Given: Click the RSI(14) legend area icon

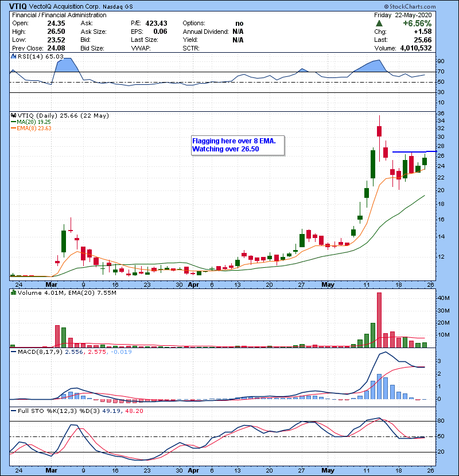Looking at the screenshot, I should pyautogui.click(x=13, y=56).
